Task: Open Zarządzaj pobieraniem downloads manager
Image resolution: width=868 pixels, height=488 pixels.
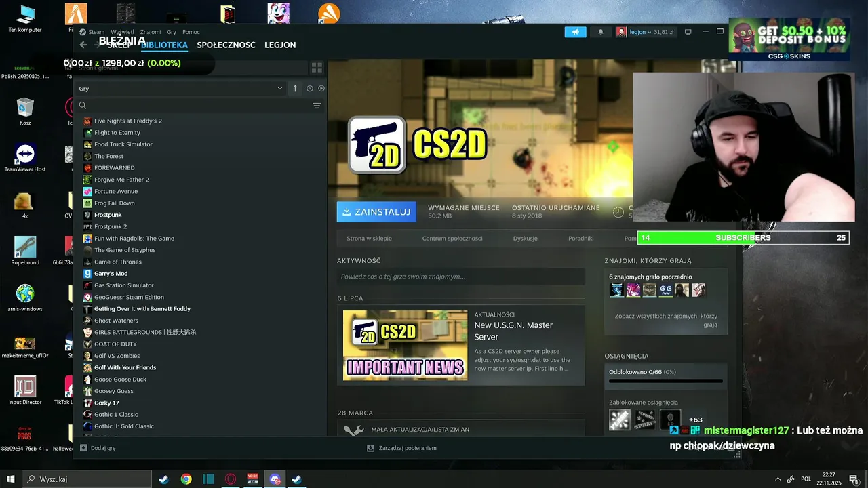Action: 401,448
